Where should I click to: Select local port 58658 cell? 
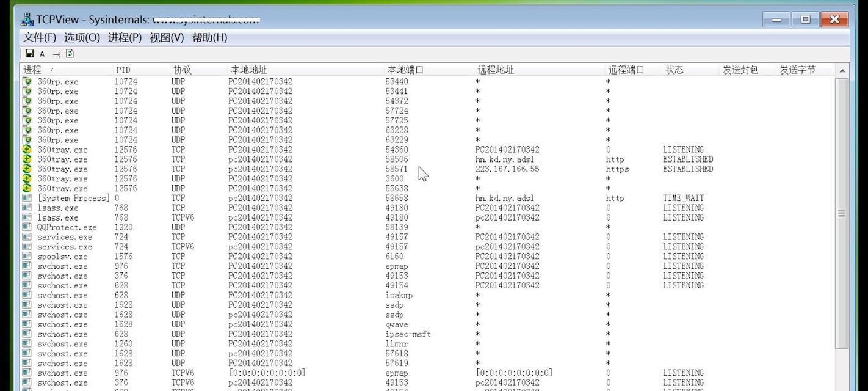(397, 198)
